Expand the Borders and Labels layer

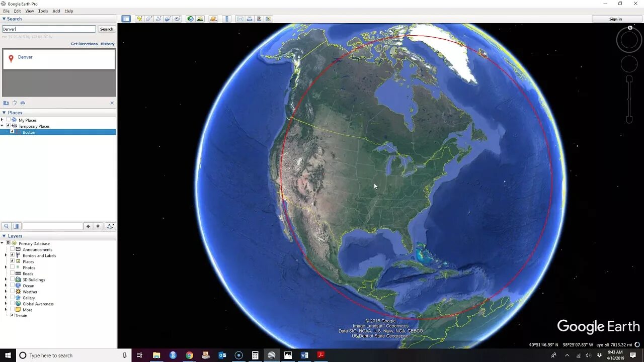6,255
